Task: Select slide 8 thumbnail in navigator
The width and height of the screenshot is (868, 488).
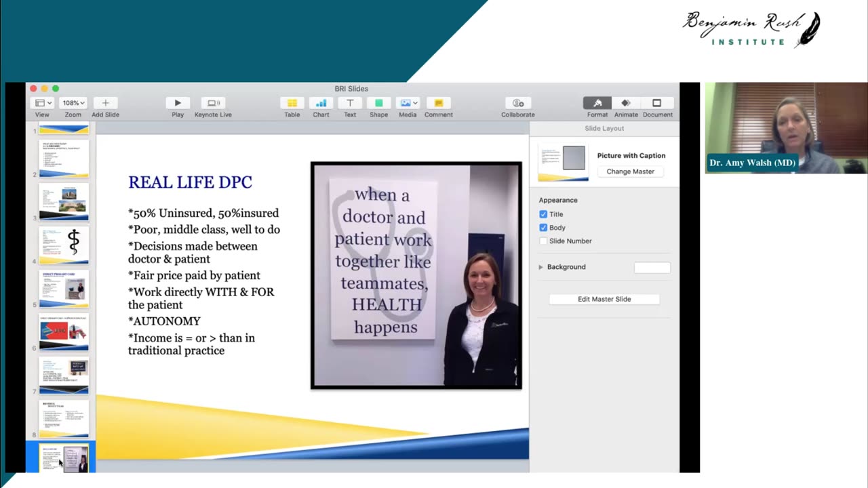Action: pos(64,419)
